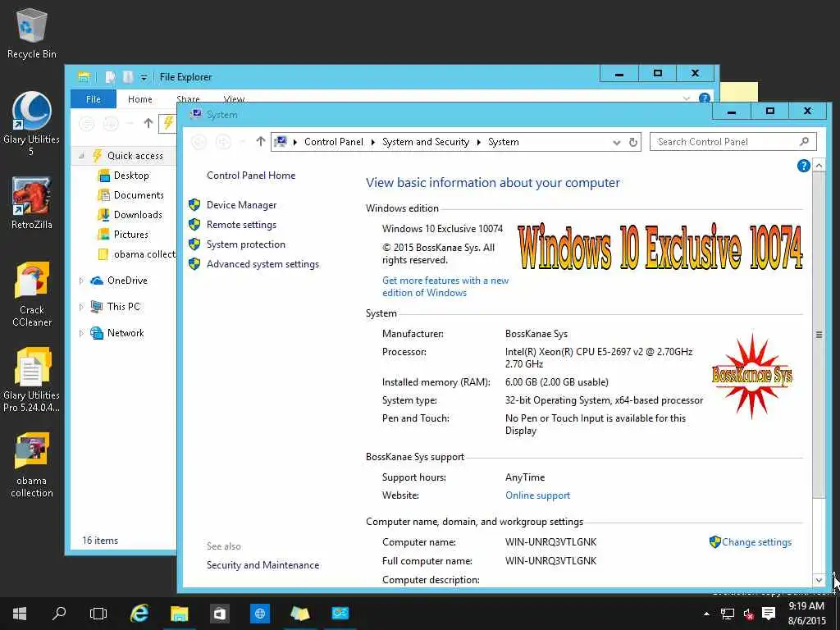840x630 pixels.
Task: Open Quick Access Toolbar dropdown in File Explorer
Action: click(144, 78)
